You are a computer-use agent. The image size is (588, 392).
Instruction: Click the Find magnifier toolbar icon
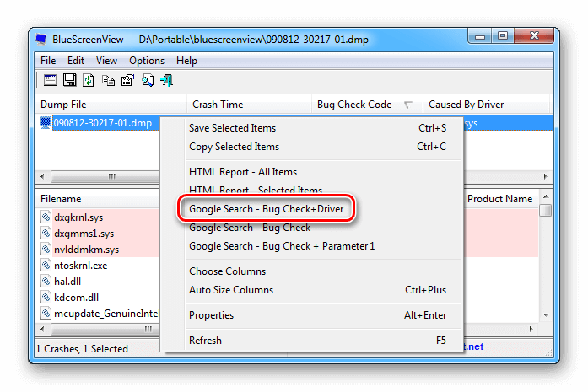[148, 80]
